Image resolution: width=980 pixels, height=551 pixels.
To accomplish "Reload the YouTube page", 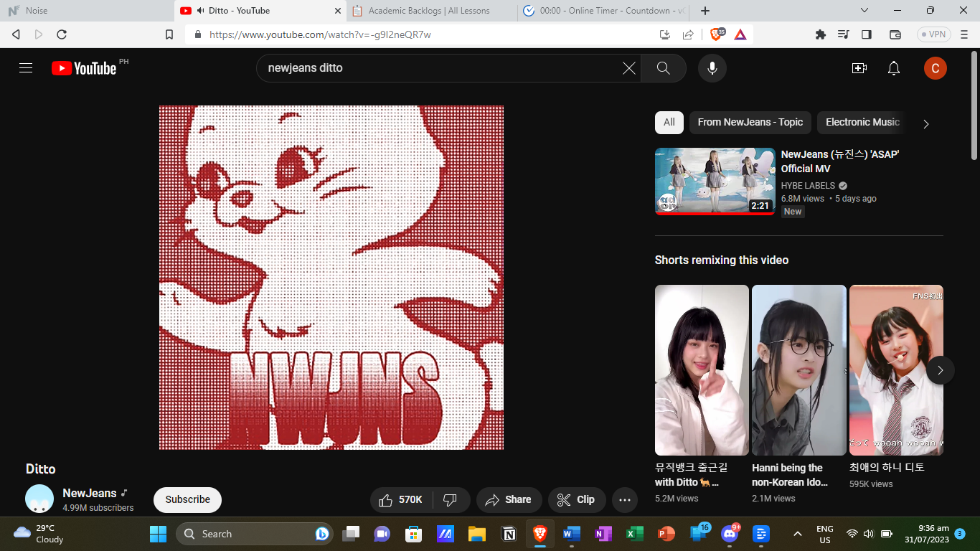I will pos(62,34).
